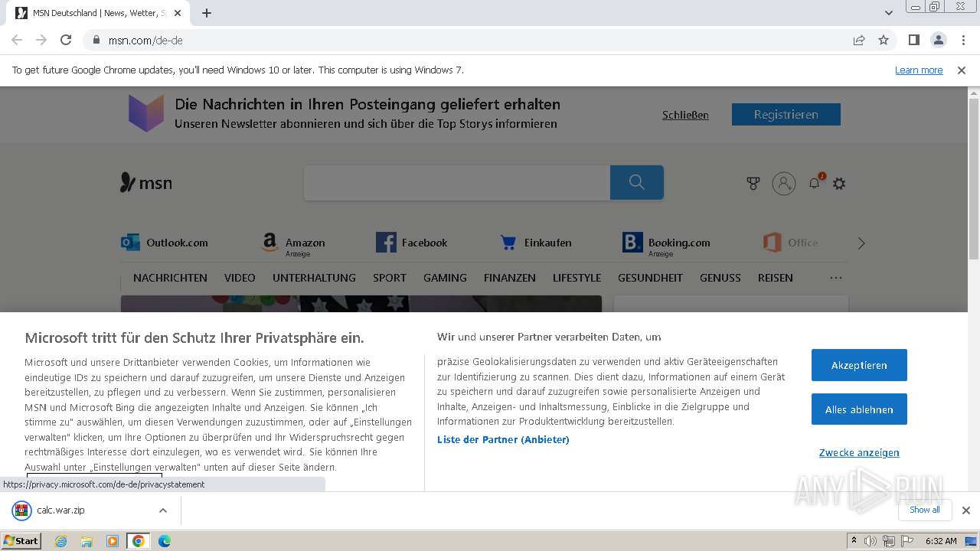The width and height of the screenshot is (980, 551).
Task: Open MSN sign-in account icon
Action: tap(784, 184)
